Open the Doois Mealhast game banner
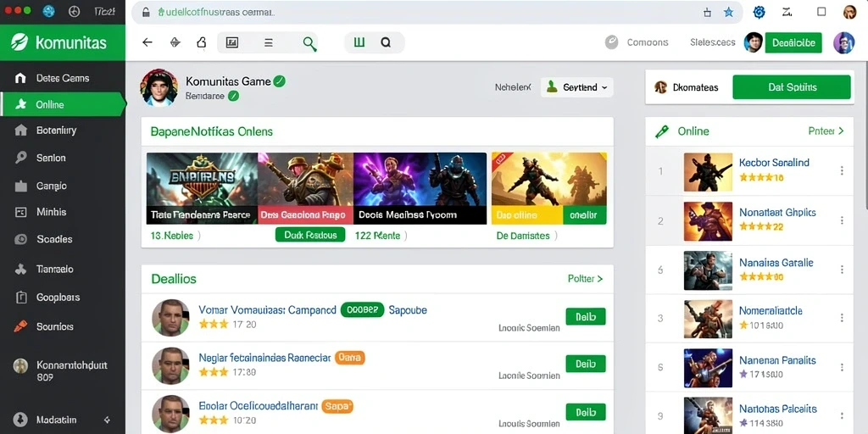The width and height of the screenshot is (868, 434). [x=420, y=188]
